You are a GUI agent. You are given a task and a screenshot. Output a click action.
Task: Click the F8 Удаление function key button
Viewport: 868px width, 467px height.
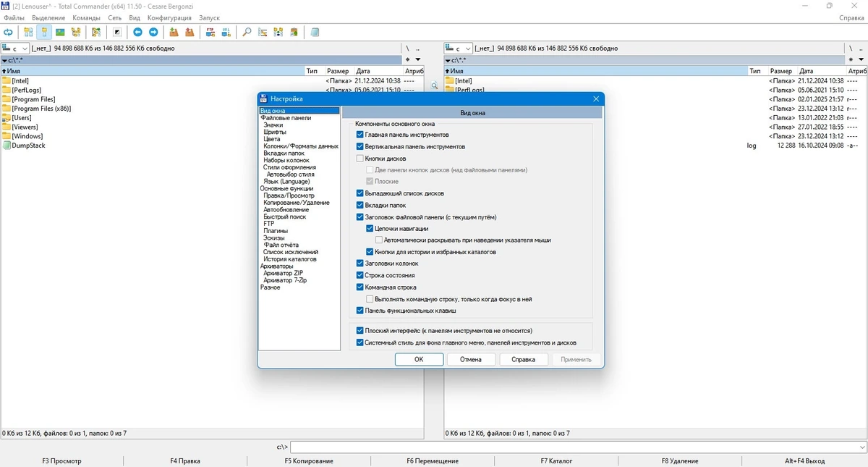pos(680,460)
